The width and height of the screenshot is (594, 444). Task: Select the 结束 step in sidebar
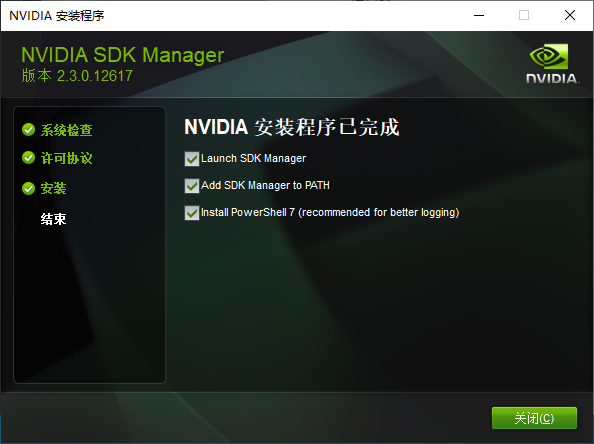coord(53,219)
